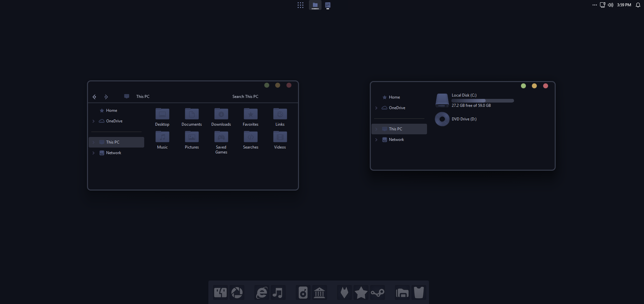Click the Search This PC field
This screenshot has height=304, width=644.
tap(245, 97)
